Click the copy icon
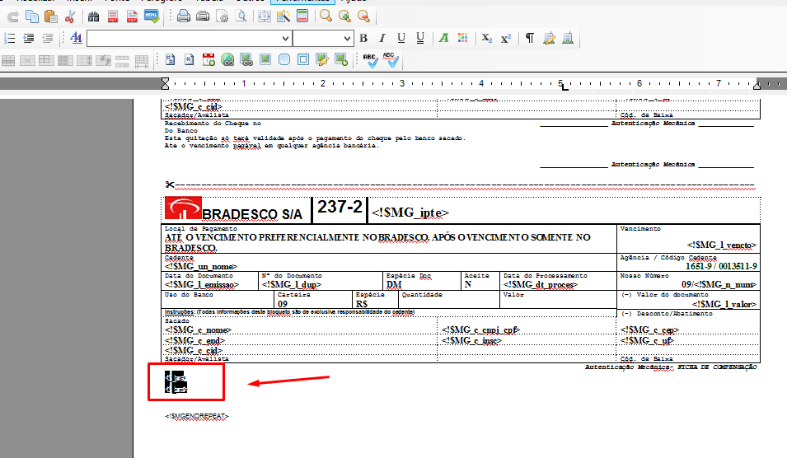 pyautogui.click(x=32, y=17)
